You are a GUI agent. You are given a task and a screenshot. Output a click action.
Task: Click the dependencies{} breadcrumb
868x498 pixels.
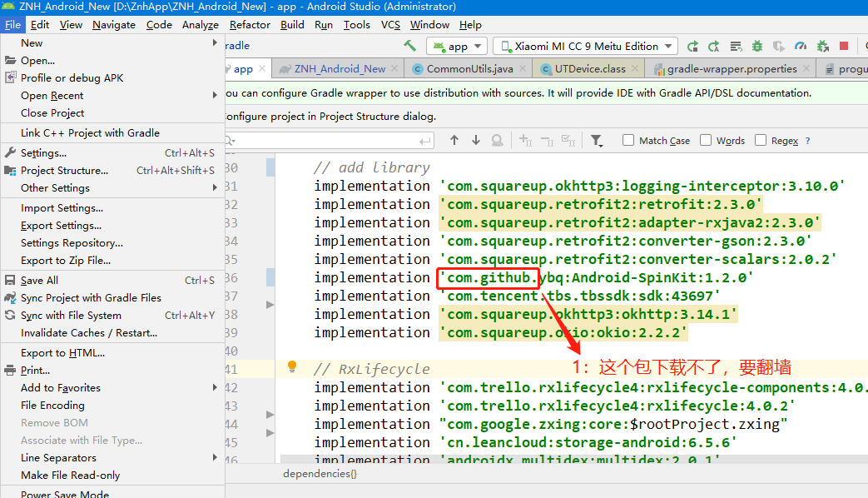coord(320,474)
